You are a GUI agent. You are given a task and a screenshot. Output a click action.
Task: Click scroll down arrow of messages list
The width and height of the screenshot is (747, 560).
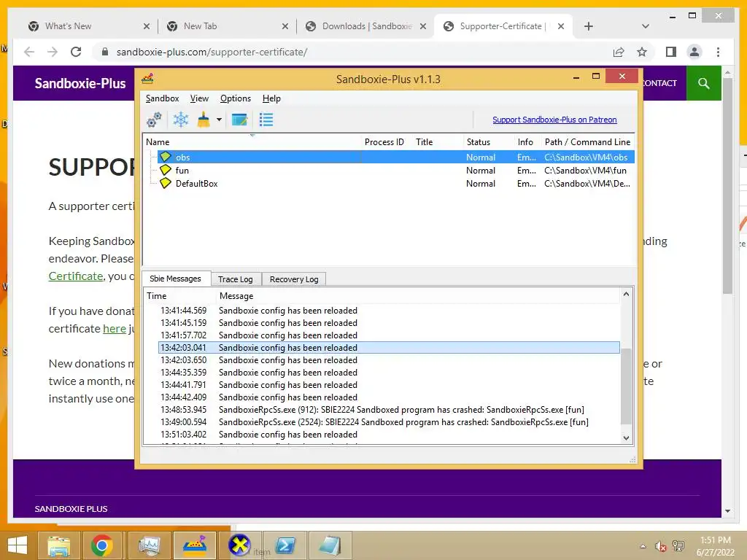(x=626, y=437)
